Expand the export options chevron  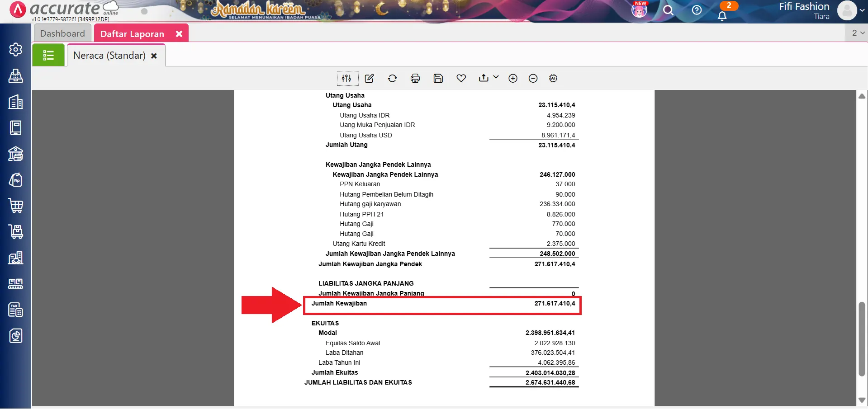click(496, 78)
